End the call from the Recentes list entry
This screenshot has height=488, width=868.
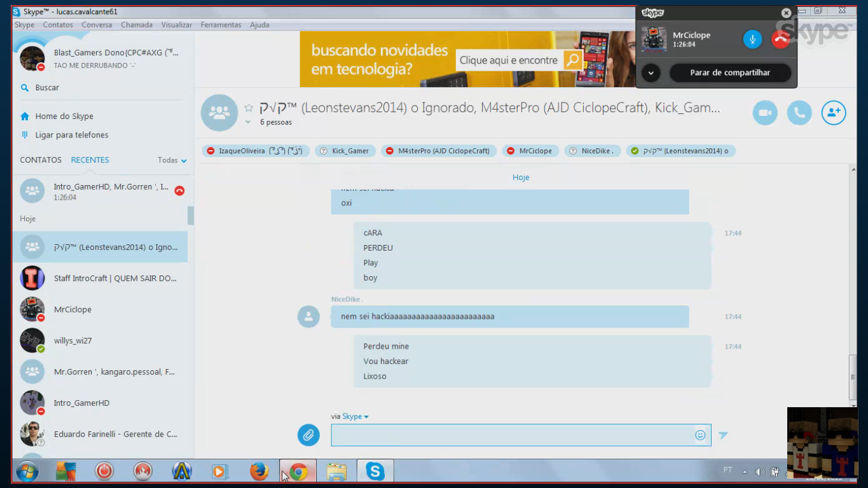pos(179,190)
